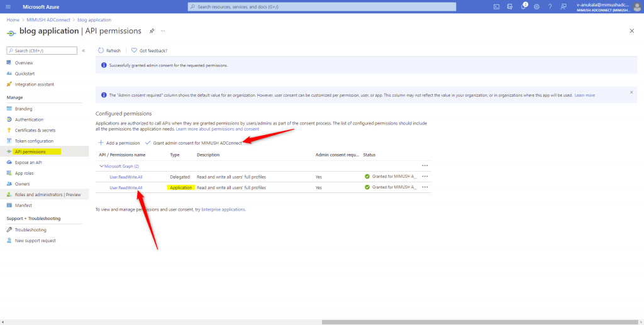The width and height of the screenshot is (644, 325).
Task: Open the Learn more link in banner
Action: tap(584, 95)
